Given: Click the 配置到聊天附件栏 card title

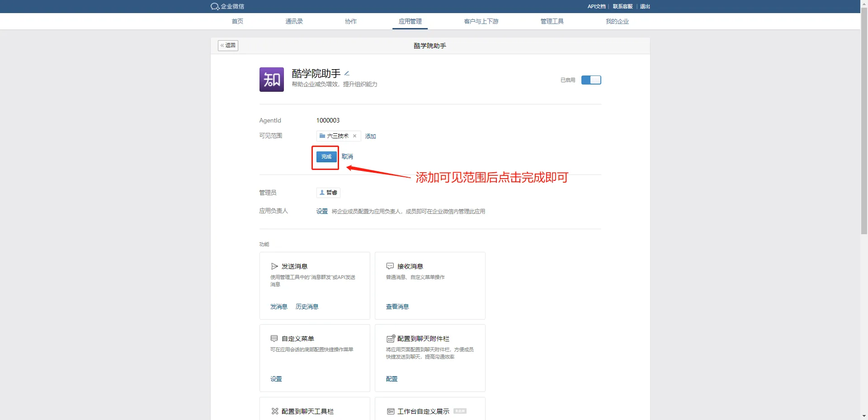Looking at the screenshot, I should (423, 339).
